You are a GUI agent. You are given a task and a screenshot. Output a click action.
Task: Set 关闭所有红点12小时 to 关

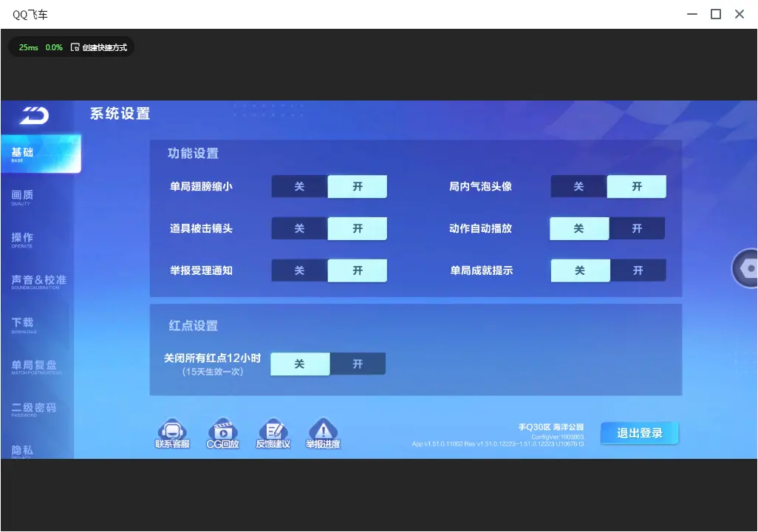(x=300, y=364)
